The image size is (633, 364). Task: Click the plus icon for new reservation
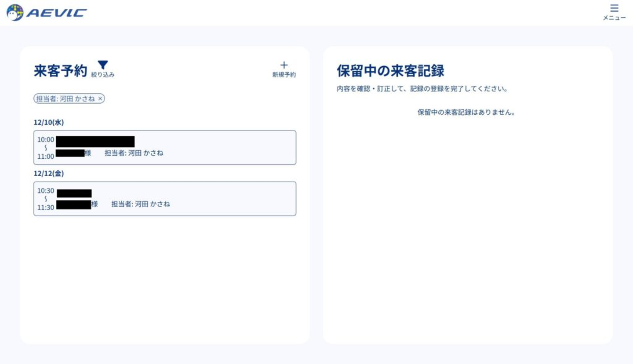point(284,66)
